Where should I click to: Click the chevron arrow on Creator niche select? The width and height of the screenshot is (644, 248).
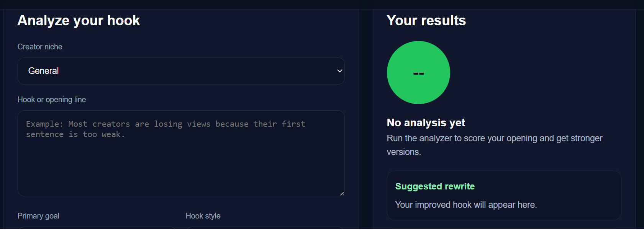(339, 71)
